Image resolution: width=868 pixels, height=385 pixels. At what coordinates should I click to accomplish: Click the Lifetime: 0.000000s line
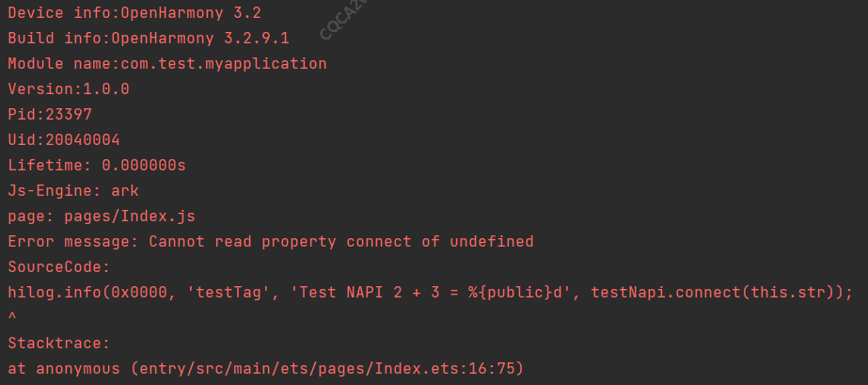click(x=97, y=166)
